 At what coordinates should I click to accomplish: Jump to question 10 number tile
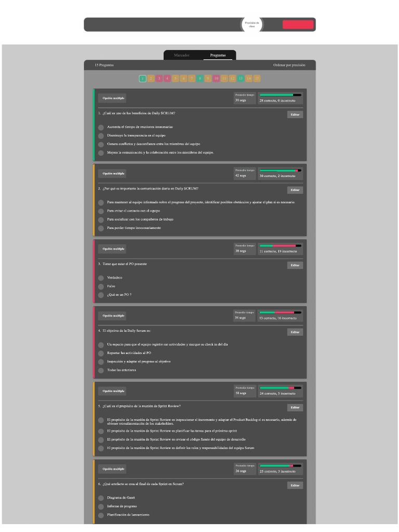[x=216, y=78]
